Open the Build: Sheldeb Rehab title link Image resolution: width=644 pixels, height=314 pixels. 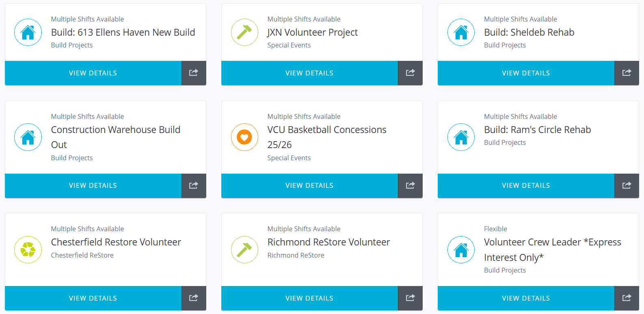click(x=529, y=32)
